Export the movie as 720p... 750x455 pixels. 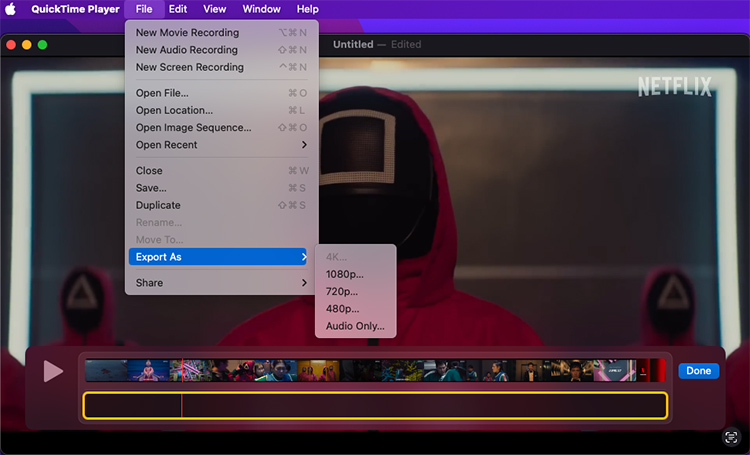point(355,291)
